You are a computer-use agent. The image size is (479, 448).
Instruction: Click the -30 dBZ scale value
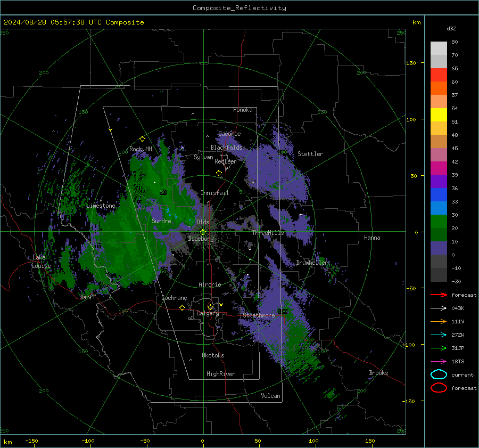click(x=456, y=281)
